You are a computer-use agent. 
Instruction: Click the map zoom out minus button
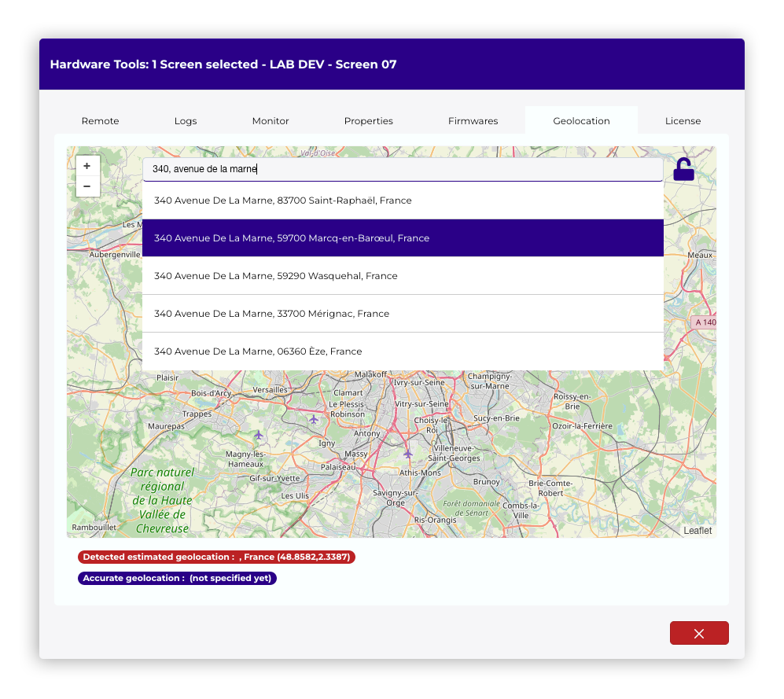(x=86, y=186)
